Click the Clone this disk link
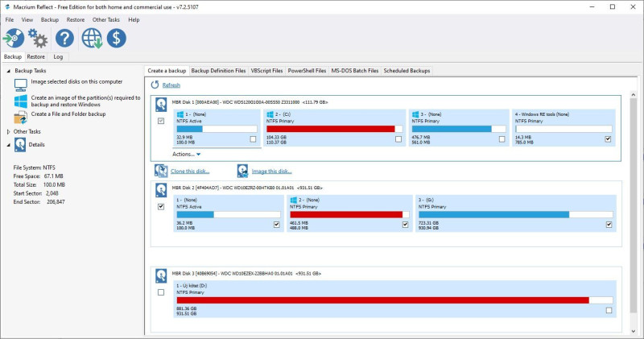The image size is (644, 339). coord(190,172)
